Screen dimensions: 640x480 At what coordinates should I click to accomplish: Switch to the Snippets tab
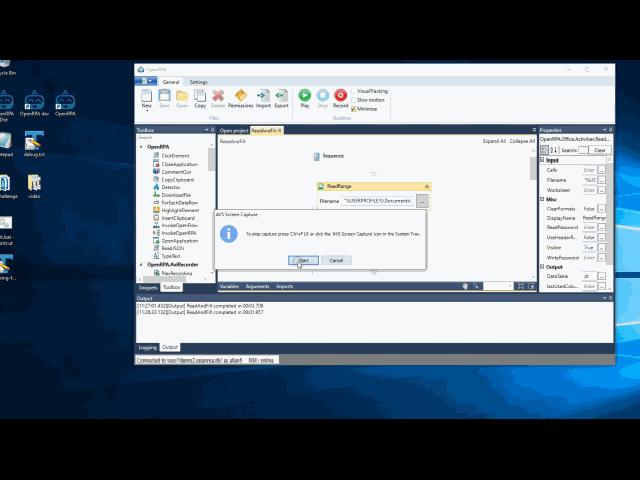click(x=148, y=287)
